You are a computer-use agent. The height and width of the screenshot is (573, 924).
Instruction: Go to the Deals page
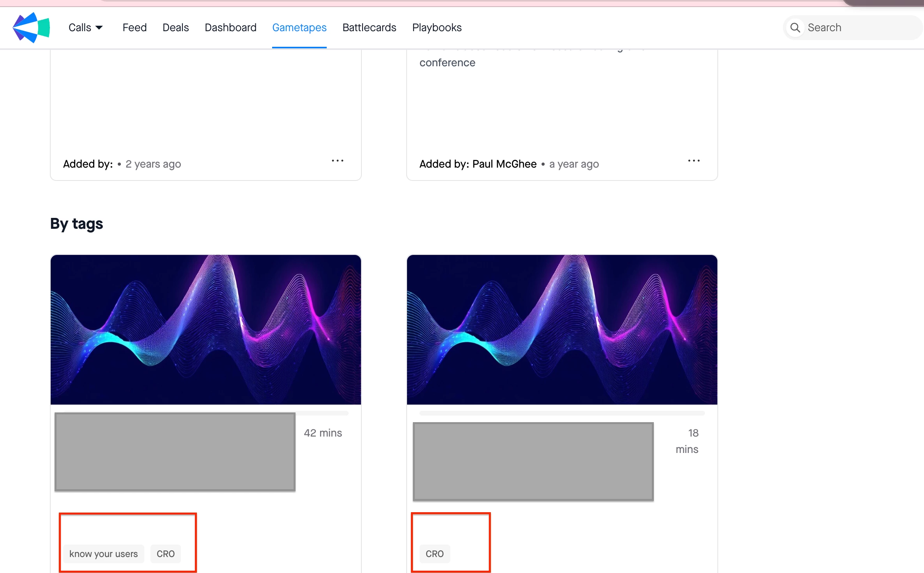(175, 28)
